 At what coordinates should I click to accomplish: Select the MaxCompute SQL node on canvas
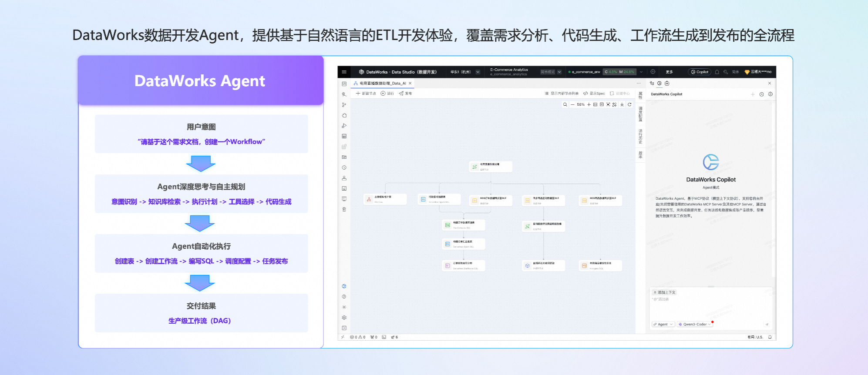pos(464,225)
